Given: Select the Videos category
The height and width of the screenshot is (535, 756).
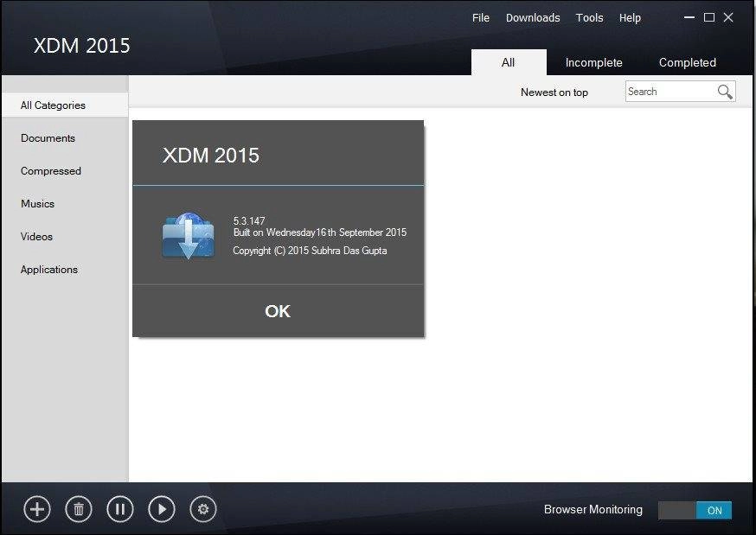Looking at the screenshot, I should 36,237.
